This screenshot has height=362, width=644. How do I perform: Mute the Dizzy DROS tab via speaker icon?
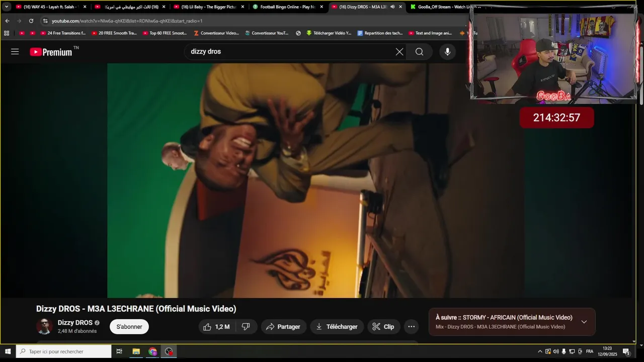[392, 7]
